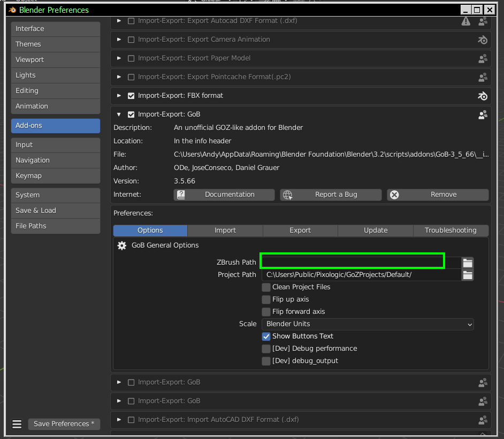
Task: Disable the FBX format addon checkbox
Action: (x=131, y=96)
